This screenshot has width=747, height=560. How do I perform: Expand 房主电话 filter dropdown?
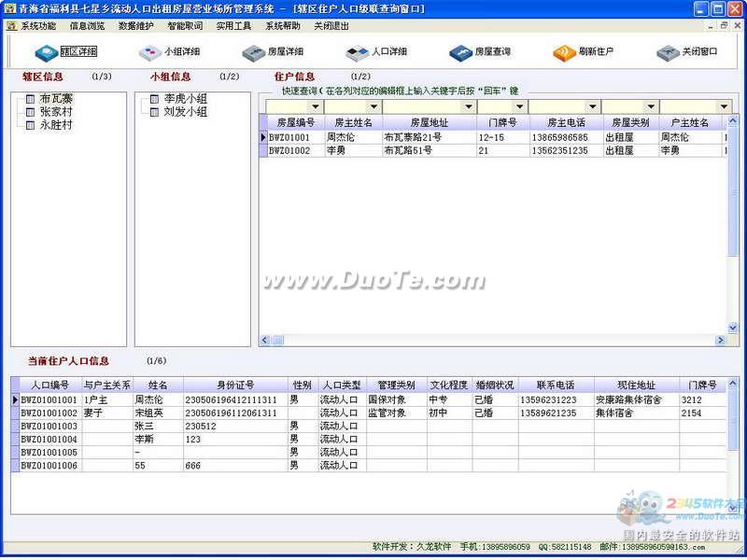click(x=593, y=106)
